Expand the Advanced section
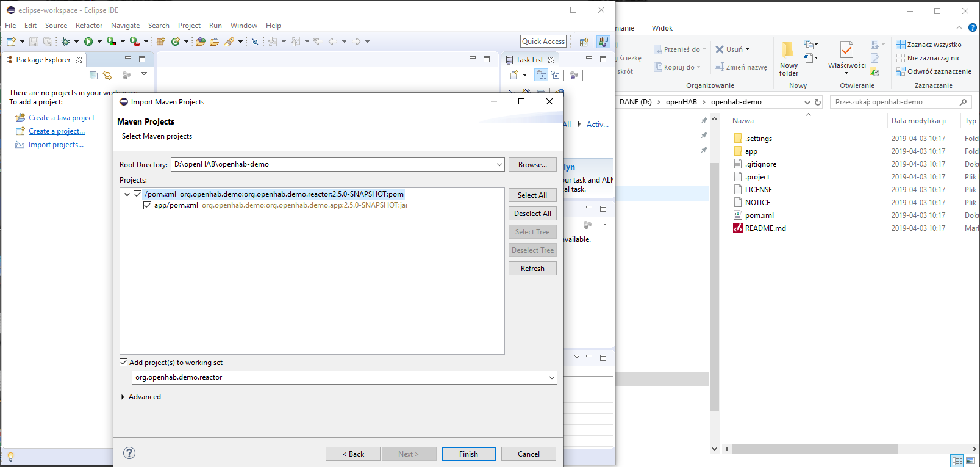Screen dimensions: 980x467 coord(123,397)
